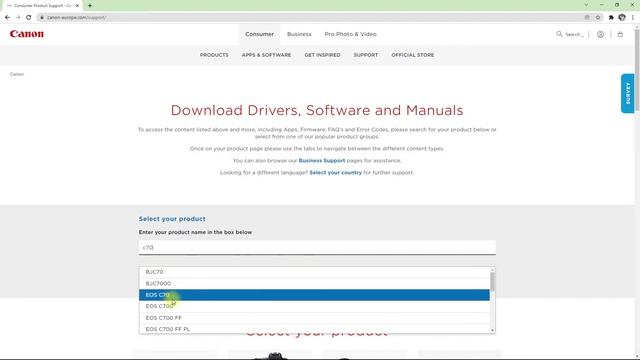This screenshot has width=640, height=360.
Task: Open the browser profile avatar
Action: point(622,17)
